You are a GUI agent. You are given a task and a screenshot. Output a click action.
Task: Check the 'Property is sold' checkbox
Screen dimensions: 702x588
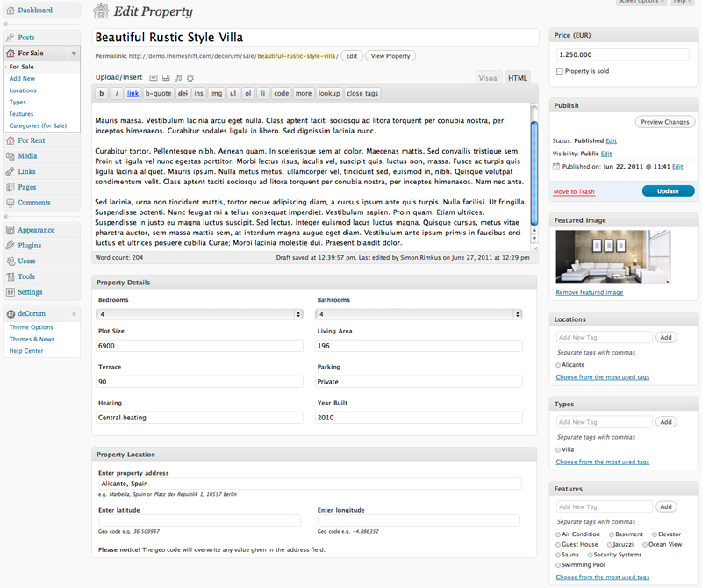560,71
